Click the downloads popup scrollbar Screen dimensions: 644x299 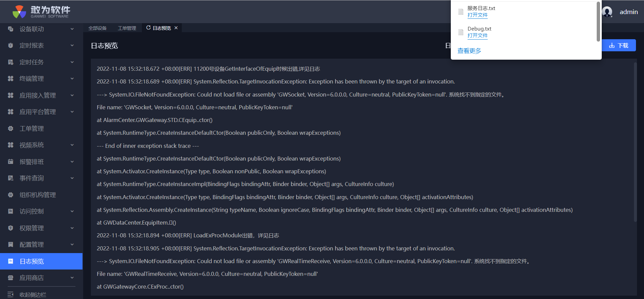click(598, 22)
